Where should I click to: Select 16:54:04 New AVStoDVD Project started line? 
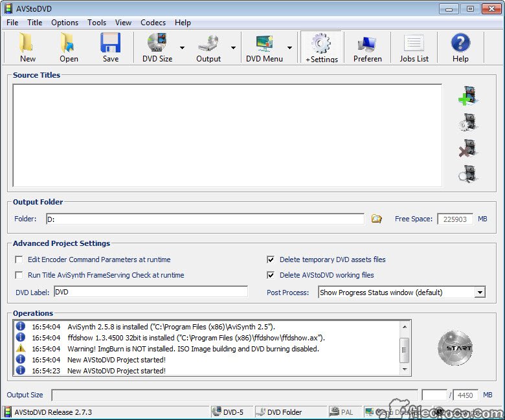tap(207, 360)
